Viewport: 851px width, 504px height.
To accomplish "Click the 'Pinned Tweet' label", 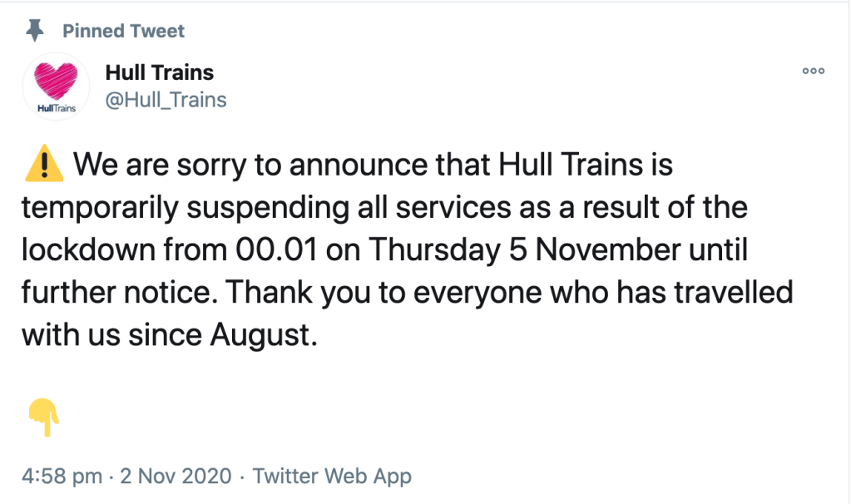I will (x=123, y=32).
